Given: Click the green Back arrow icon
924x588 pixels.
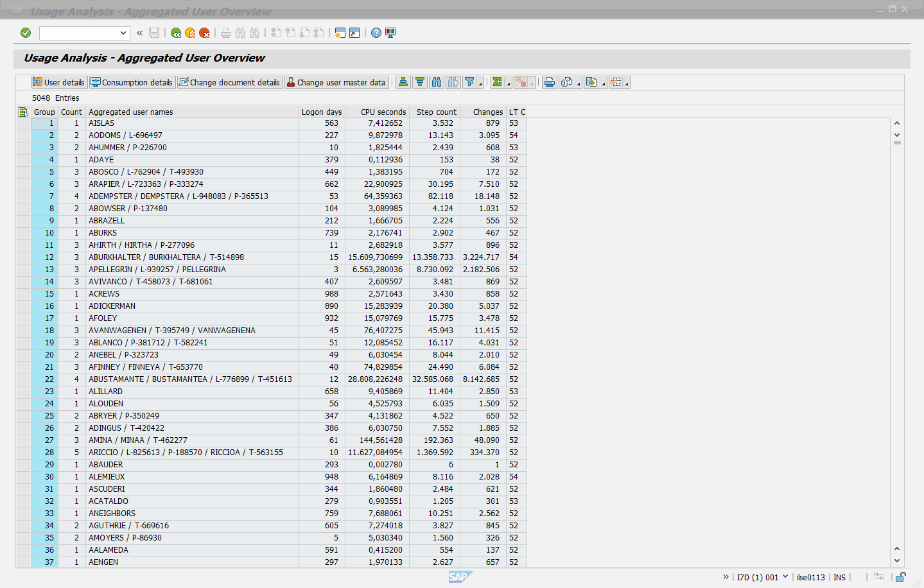Looking at the screenshot, I should [x=176, y=33].
